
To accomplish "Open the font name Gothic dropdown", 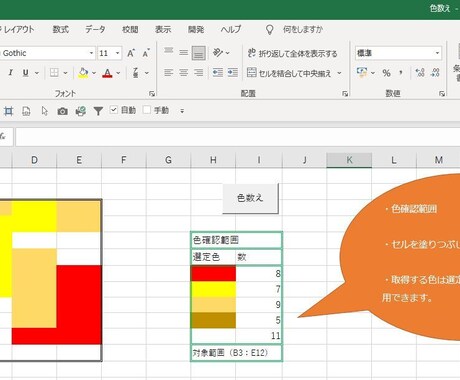I will 91,53.
